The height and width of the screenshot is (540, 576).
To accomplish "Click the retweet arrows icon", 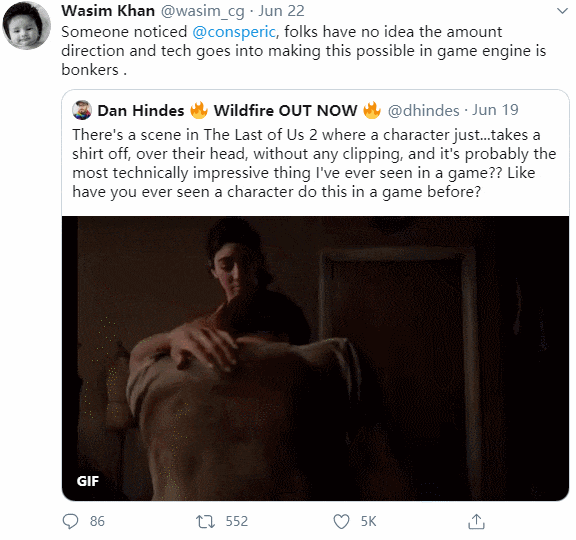I will [x=205, y=521].
